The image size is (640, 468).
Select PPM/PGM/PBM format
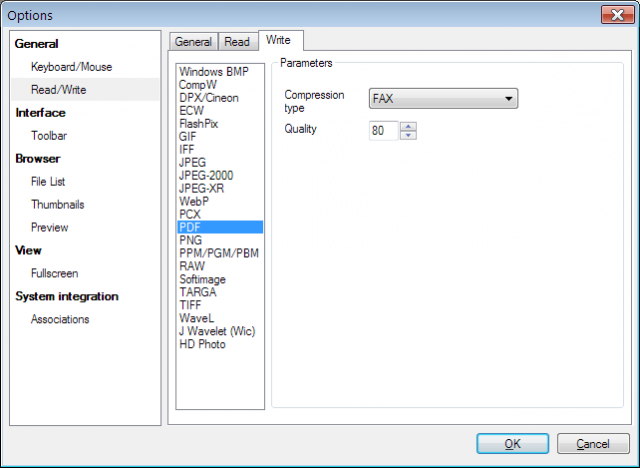[219, 253]
